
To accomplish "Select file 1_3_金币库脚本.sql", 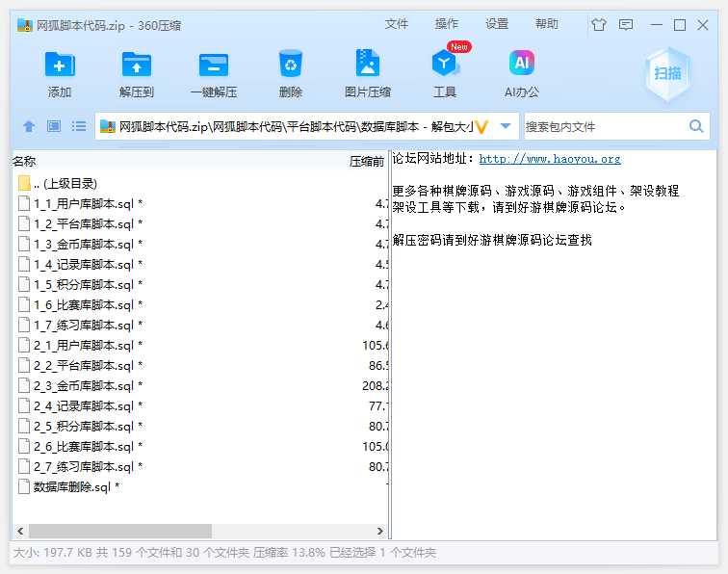I will pos(200,244).
